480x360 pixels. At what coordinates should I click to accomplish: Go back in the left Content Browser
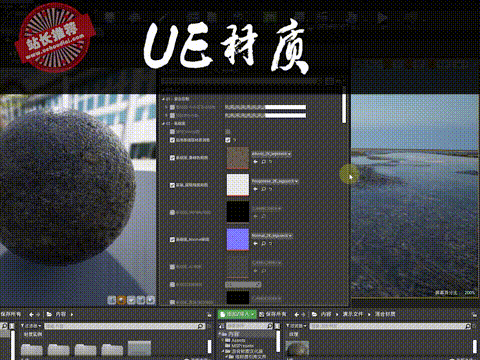(x=31, y=314)
